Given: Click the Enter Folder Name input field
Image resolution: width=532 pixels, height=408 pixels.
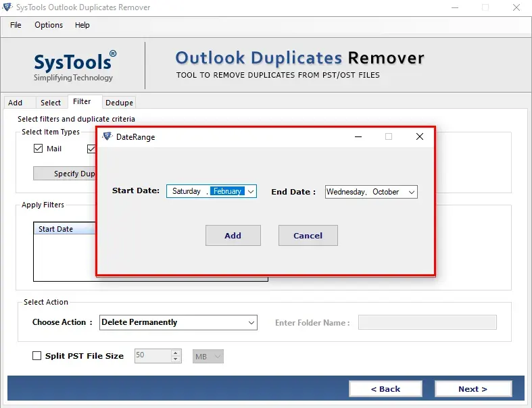Looking at the screenshot, I should pos(427,322).
